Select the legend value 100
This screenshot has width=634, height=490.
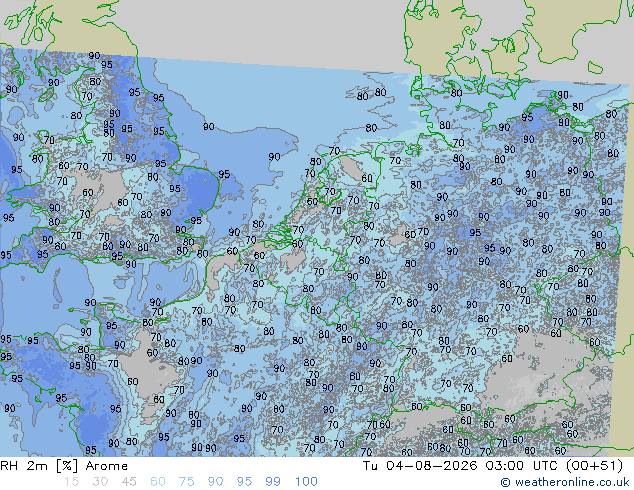pyautogui.click(x=306, y=482)
